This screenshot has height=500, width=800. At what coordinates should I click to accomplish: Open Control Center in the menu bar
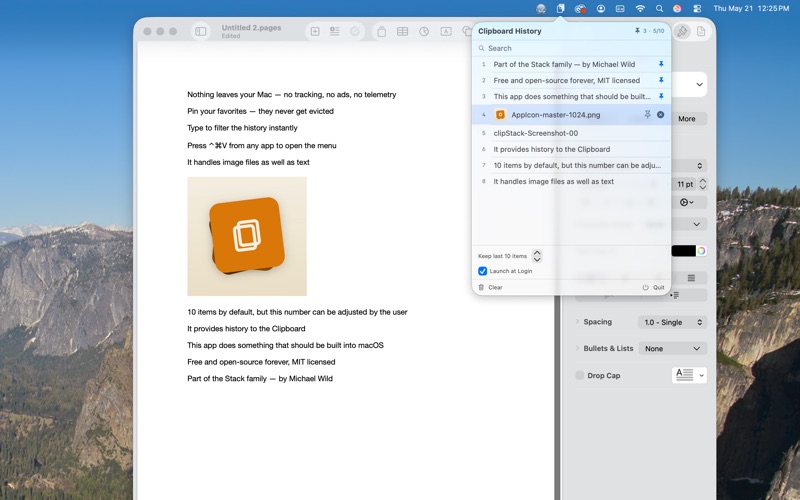click(697, 8)
